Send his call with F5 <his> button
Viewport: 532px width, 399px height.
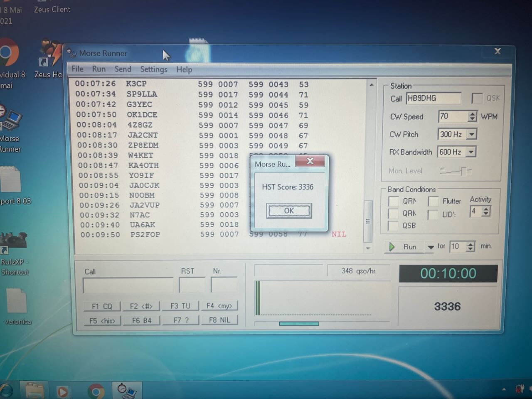[x=102, y=320]
